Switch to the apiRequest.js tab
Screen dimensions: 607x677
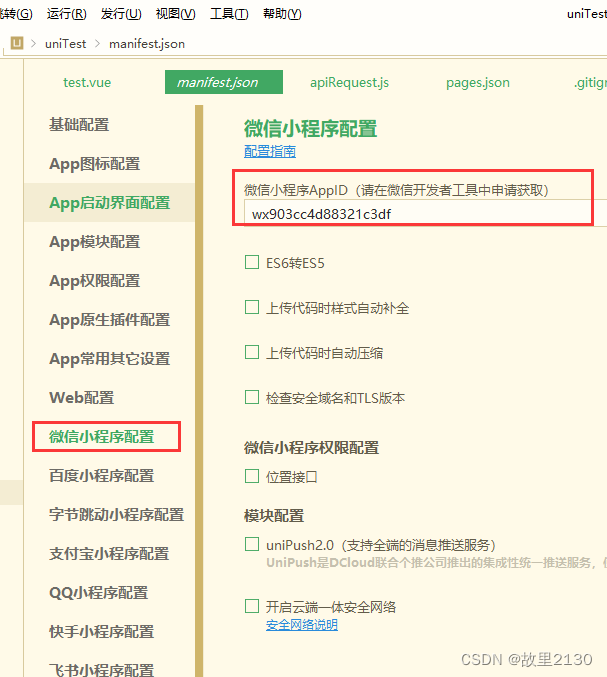pos(349,82)
